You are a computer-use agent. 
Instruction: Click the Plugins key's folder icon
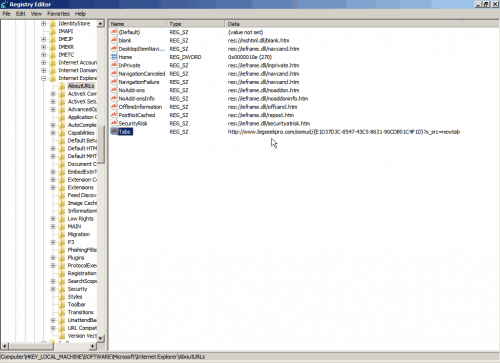[x=62, y=258]
